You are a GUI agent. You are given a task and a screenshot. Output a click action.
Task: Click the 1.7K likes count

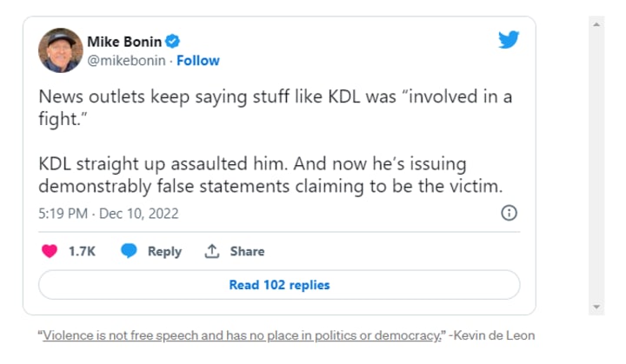[x=82, y=251]
